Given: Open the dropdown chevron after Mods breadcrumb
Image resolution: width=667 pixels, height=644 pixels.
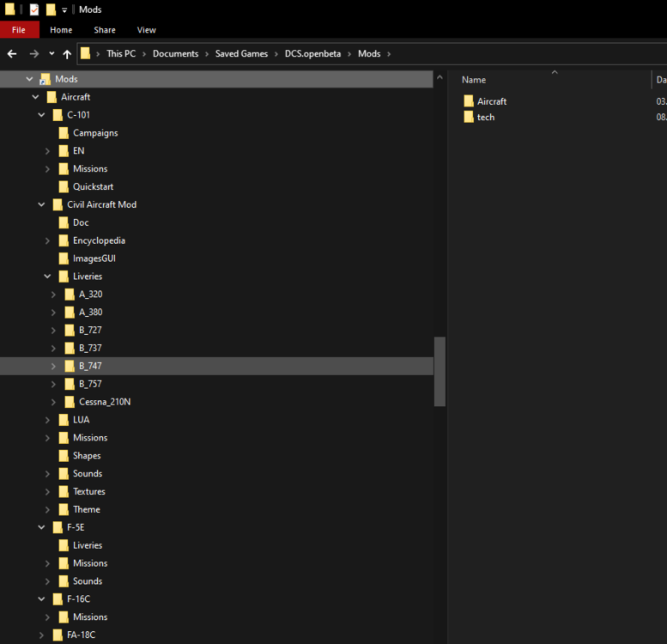Looking at the screenshot, I should (x=389, y=54).
